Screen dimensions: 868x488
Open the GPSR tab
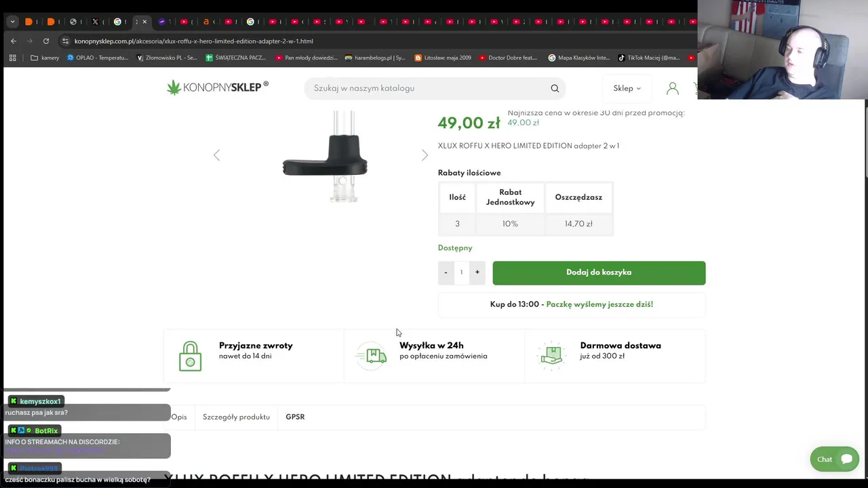pyautogui.click(x=295, y=417)
